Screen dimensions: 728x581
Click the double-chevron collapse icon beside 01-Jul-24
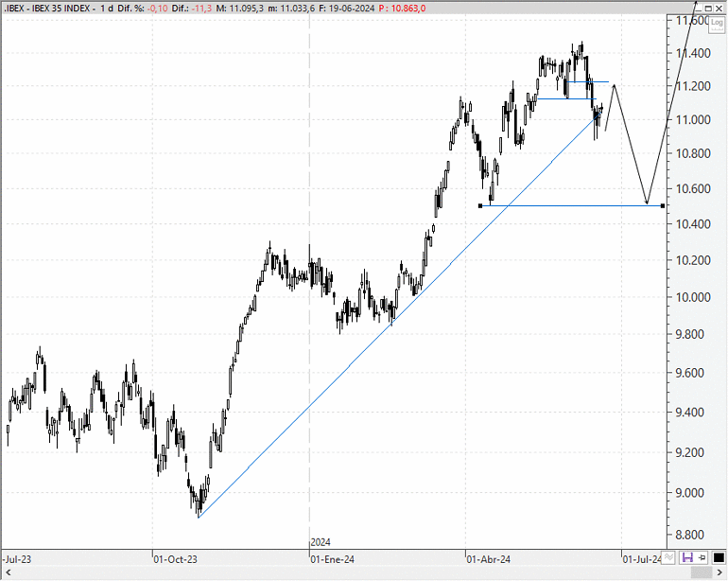(x=668, y=557)
